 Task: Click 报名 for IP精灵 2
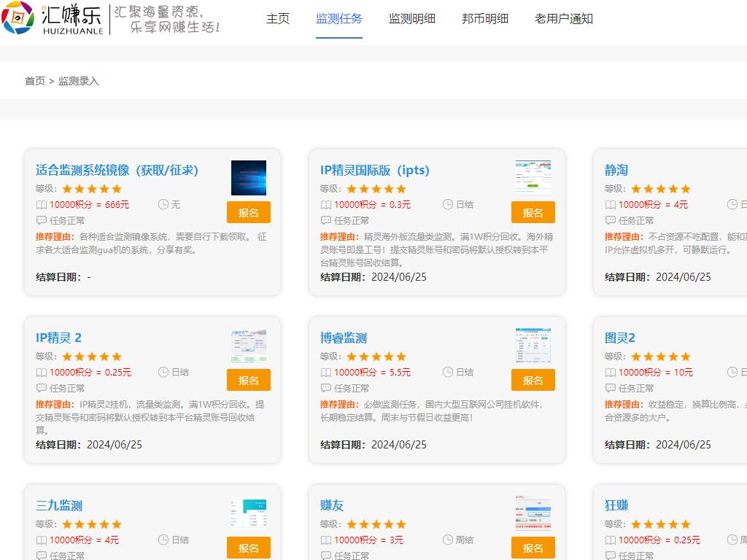point(249,380)
